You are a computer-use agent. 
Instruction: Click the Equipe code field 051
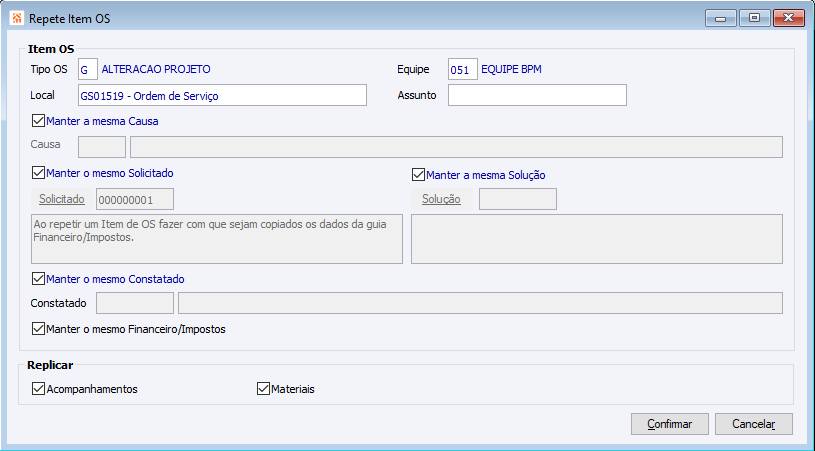point(463,69)
